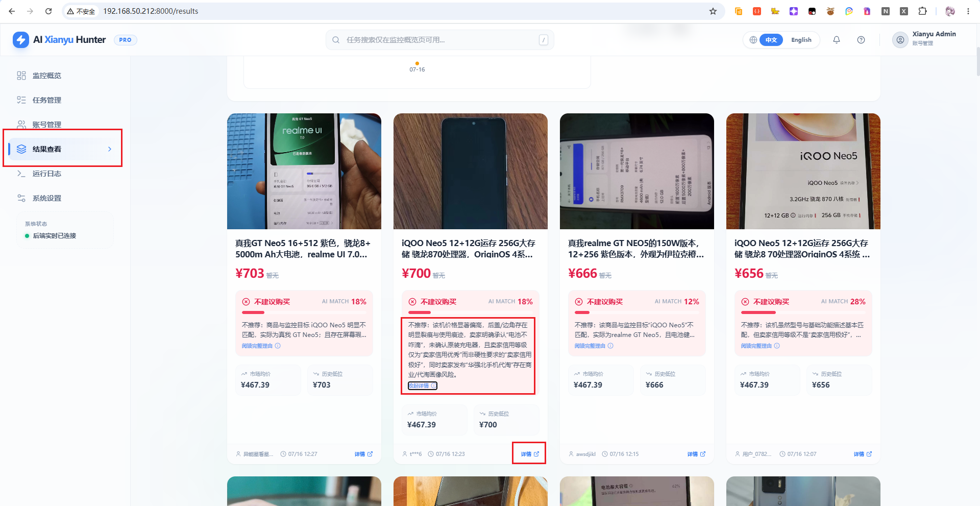980x506 pixels.
Task: Open the gray X extension
Action: pos(904,11)
